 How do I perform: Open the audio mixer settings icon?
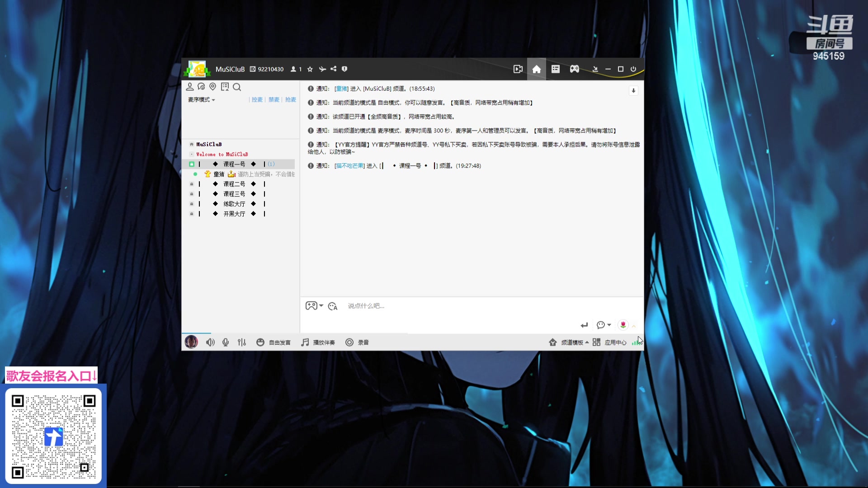242,343
